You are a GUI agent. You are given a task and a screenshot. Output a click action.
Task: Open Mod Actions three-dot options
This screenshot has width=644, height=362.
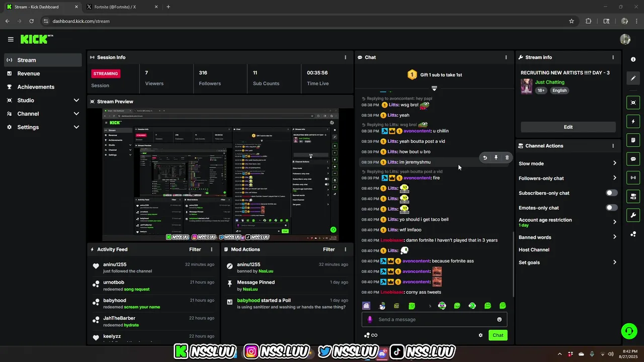click(345, 249)
